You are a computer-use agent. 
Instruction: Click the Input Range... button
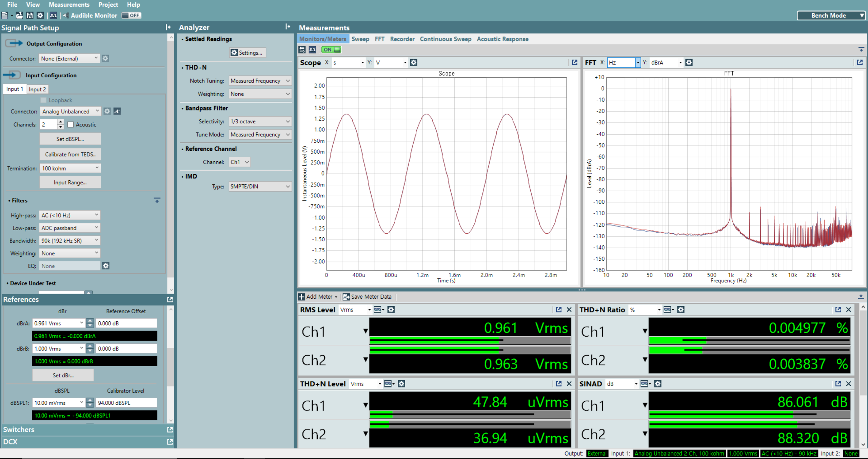[x=70, y=182]
